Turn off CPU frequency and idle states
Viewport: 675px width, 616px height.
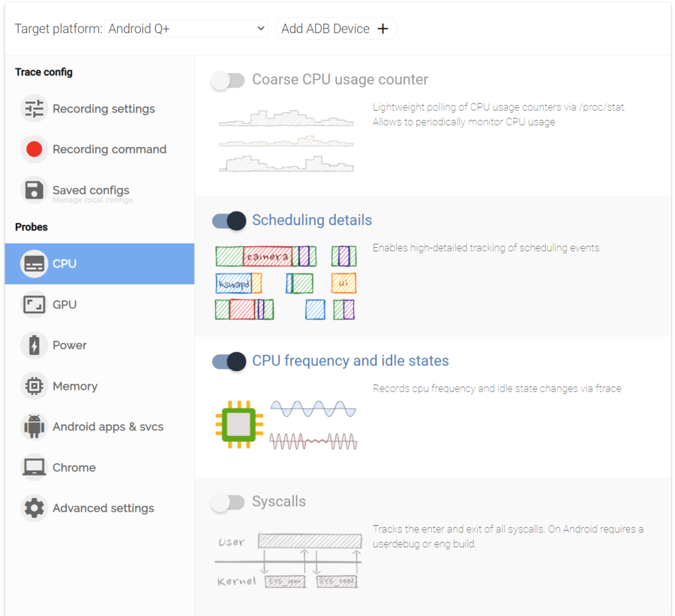(229, 361)
